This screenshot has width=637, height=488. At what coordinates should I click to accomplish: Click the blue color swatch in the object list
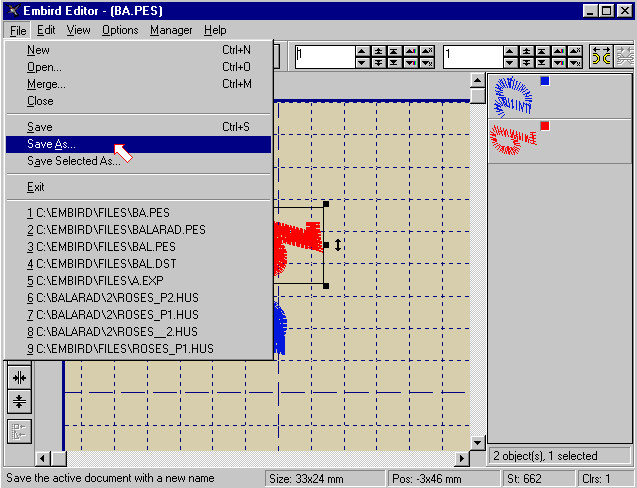(545, 81)
